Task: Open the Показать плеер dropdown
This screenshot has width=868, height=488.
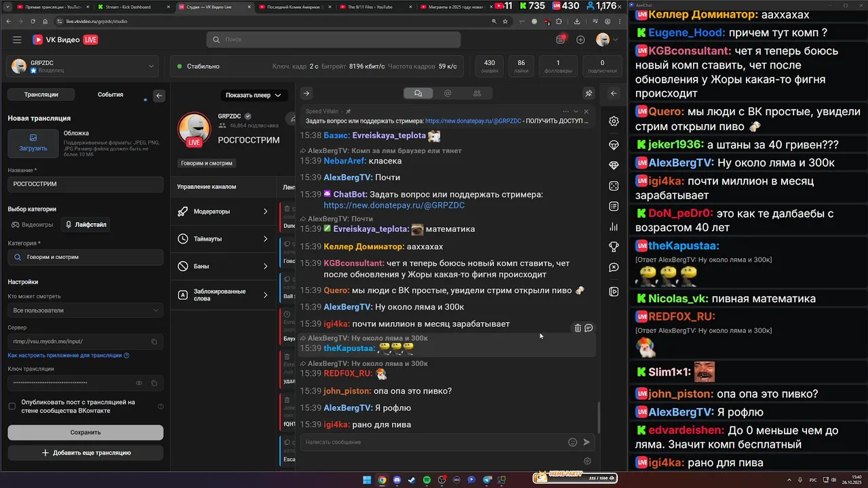Action: pyautogui.click(x=254, y=95)
